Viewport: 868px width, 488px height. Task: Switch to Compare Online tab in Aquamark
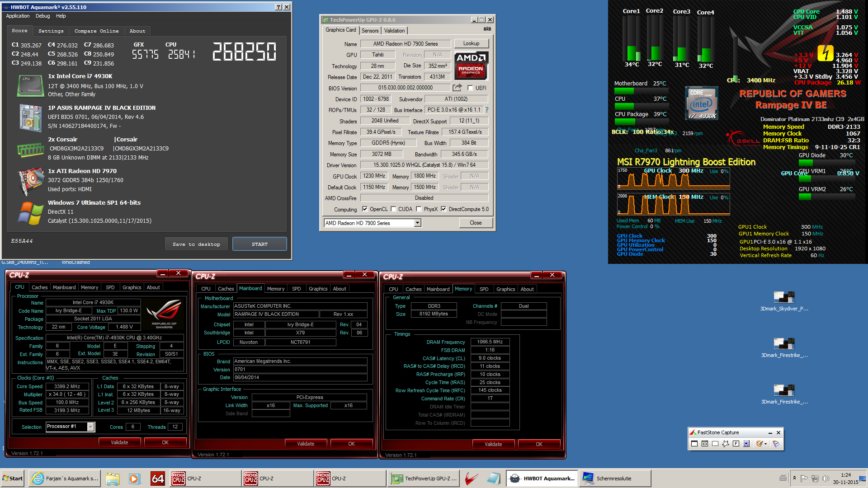96,31
